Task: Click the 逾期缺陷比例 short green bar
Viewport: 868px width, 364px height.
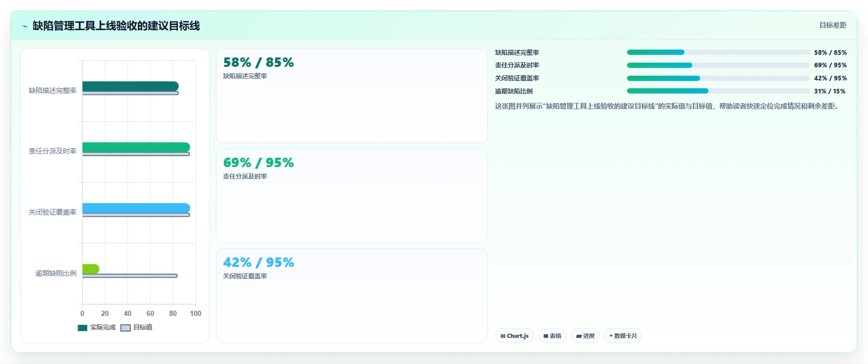Action: coord(90,269)
